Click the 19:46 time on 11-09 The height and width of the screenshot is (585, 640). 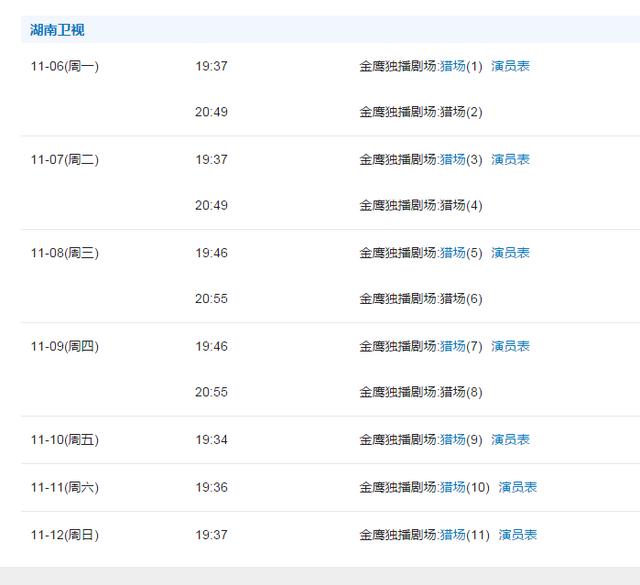[211, 346]
